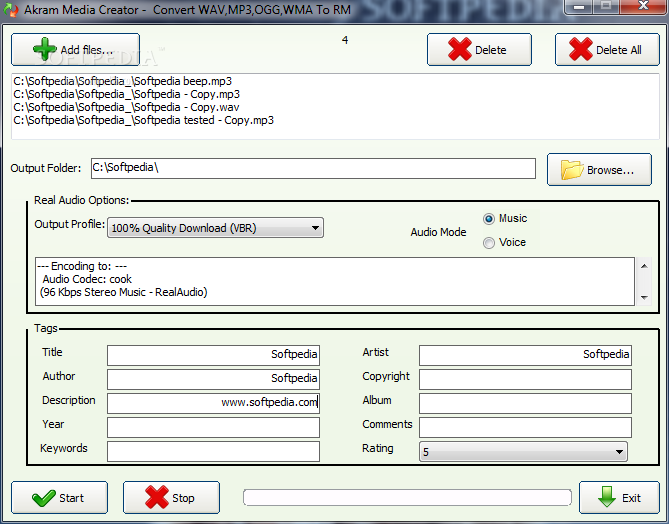
Task: Select file Softpedia tested - Copy.mp3
Action: [x=143, y=120]
